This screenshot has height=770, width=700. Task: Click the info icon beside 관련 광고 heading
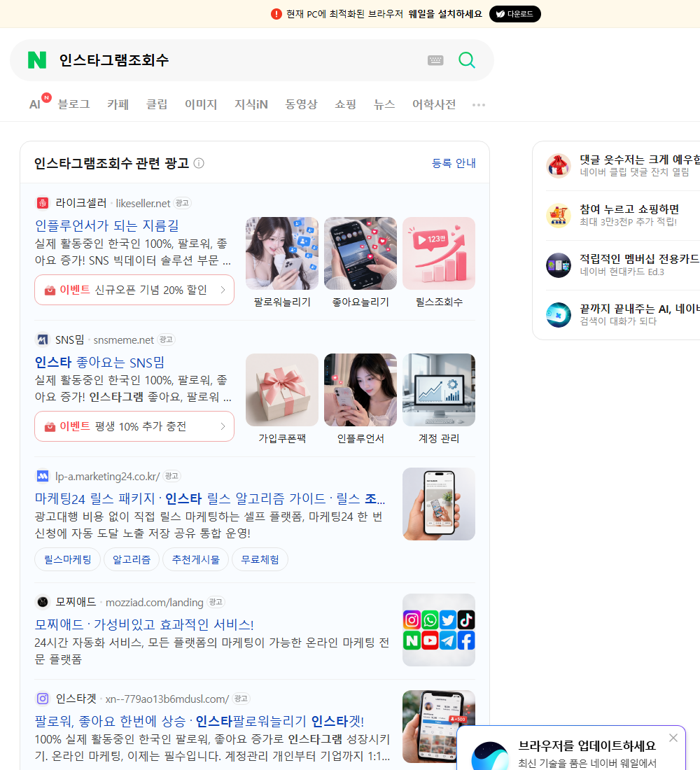199,163
